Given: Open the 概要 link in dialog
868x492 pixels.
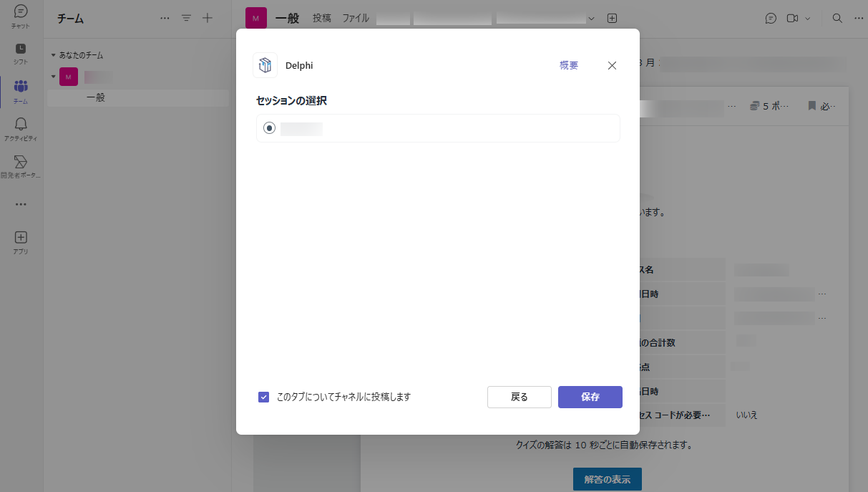Looking at the screenshot, I should pyautogui.click(x=569, y=65).
